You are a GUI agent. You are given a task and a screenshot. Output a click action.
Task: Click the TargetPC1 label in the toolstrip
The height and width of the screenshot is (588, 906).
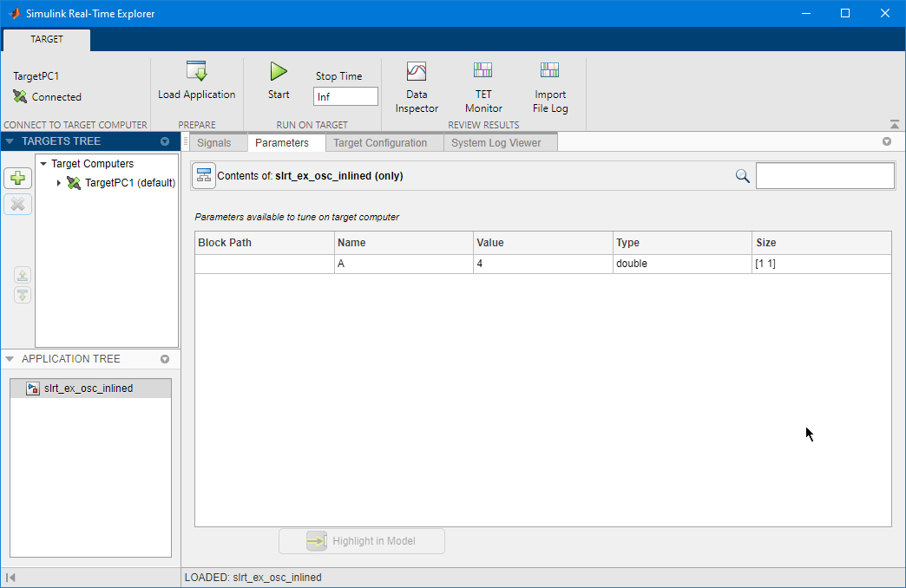tap(36, 75)
